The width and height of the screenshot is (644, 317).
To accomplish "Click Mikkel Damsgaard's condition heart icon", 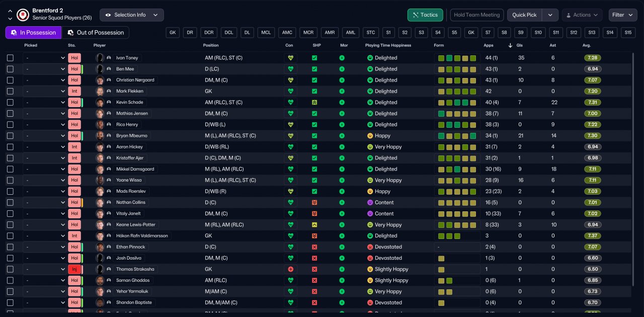I will pyautogui.click(x=290, y=169).
